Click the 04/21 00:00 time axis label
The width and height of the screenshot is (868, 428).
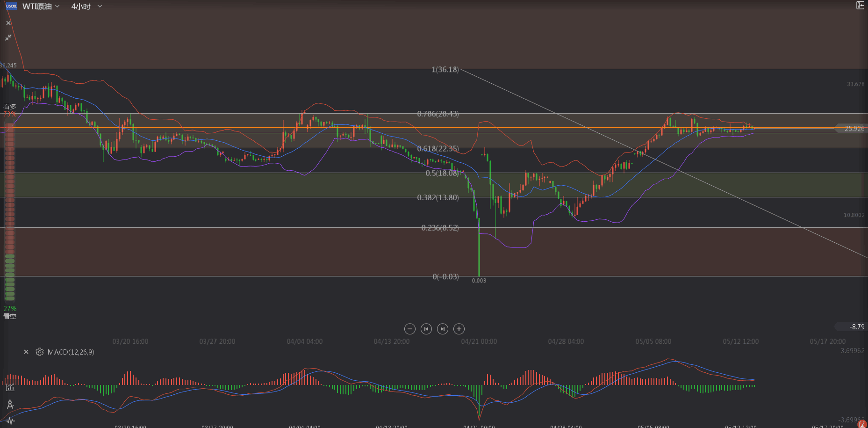(479, 341)
